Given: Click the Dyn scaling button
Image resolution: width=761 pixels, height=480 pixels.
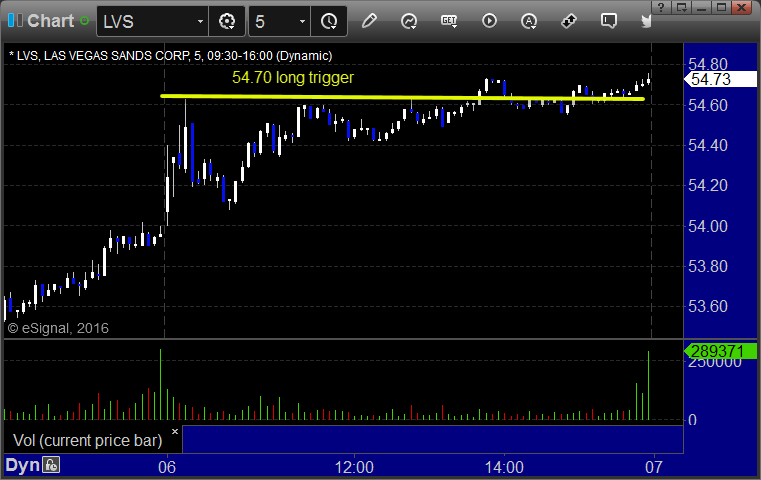Looking at the screenshot, I should pos(22,465).
